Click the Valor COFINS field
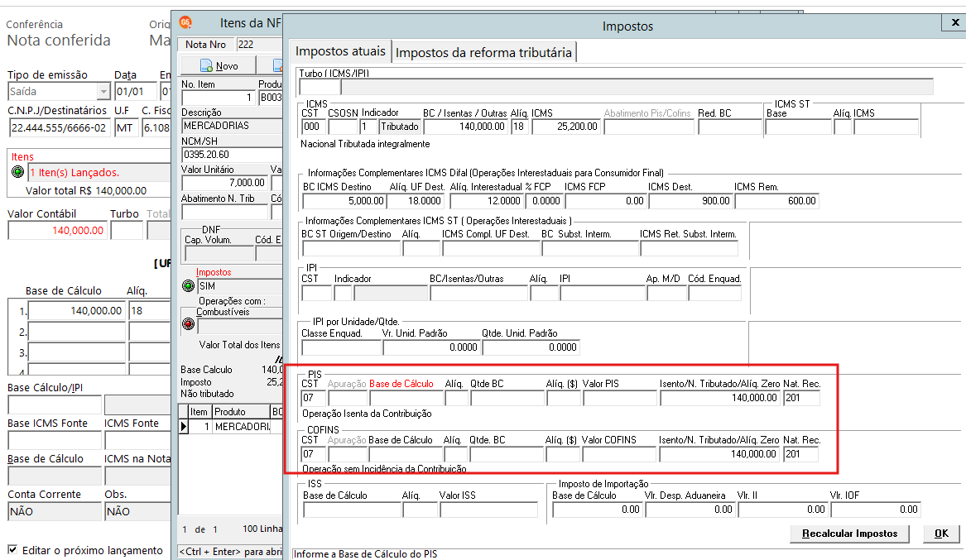Viewport: 966px width, 560px height. pos(618,454)
